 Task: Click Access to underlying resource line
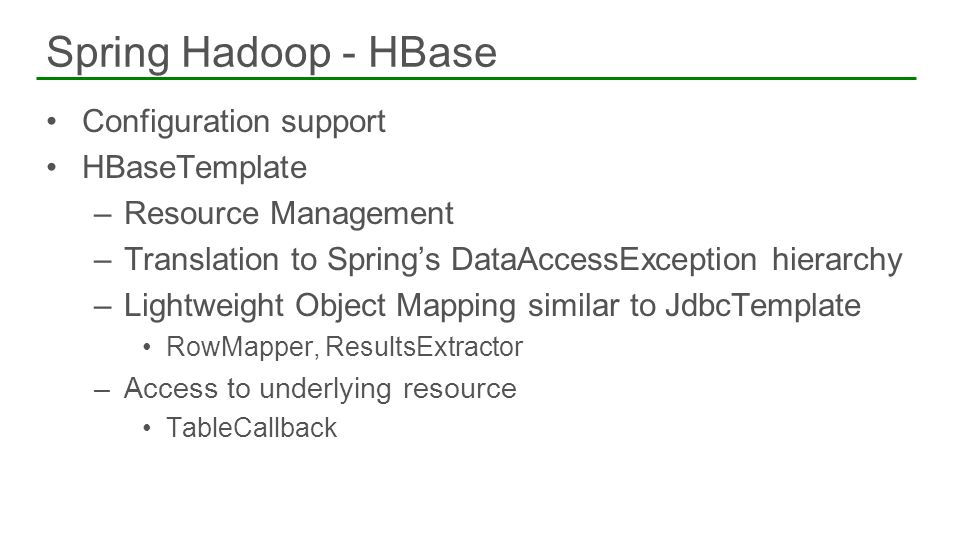320,389
